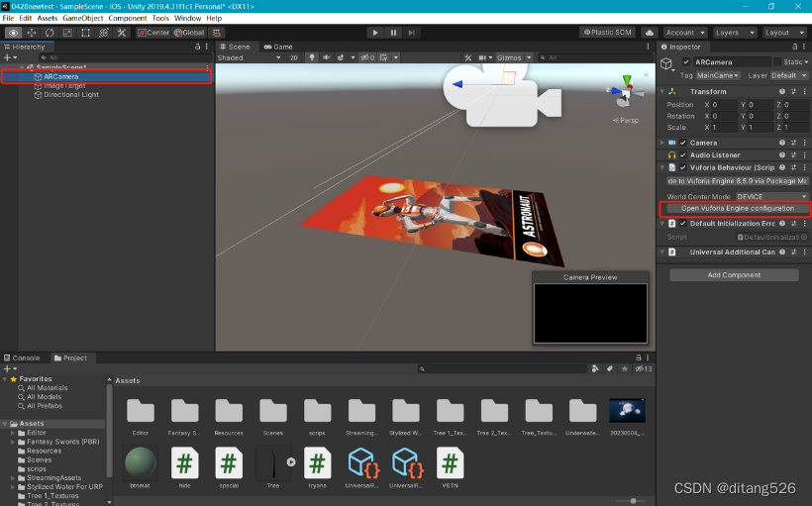Disable the Vuforia Behaviour component checkbox
The width and height of the screenshot is (812, 506).
pyautogui.click(x=683, y=167)
